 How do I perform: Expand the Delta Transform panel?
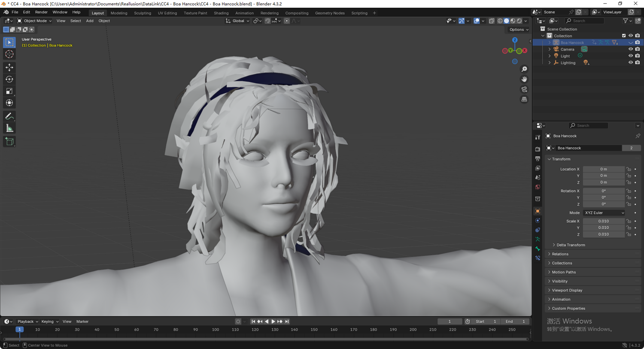570,245
